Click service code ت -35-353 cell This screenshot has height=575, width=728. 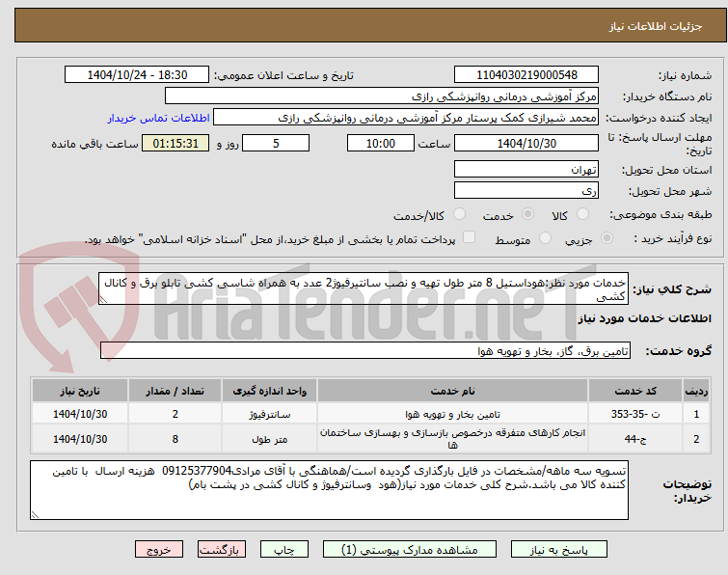click(634, 414)
